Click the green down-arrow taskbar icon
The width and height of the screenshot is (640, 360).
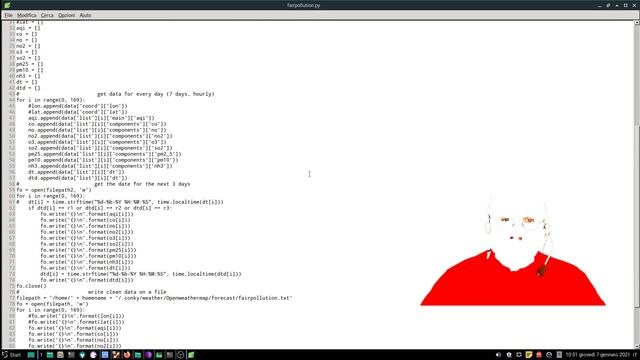click(x=82, y=355)
